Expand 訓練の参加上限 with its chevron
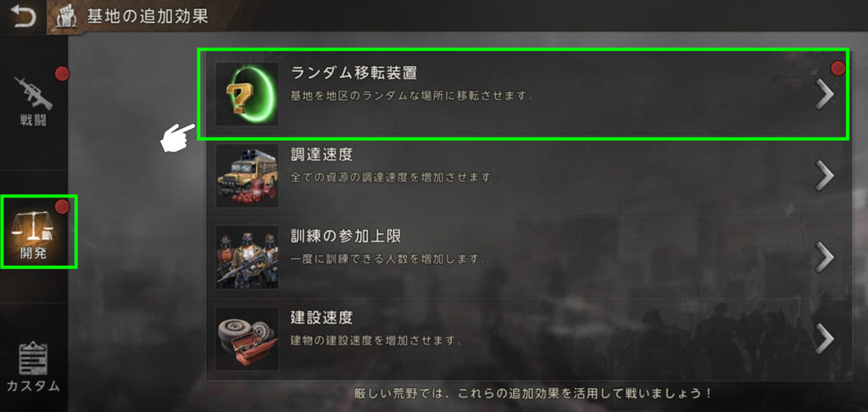Screen dimensions: 868x412 point(825,258)
